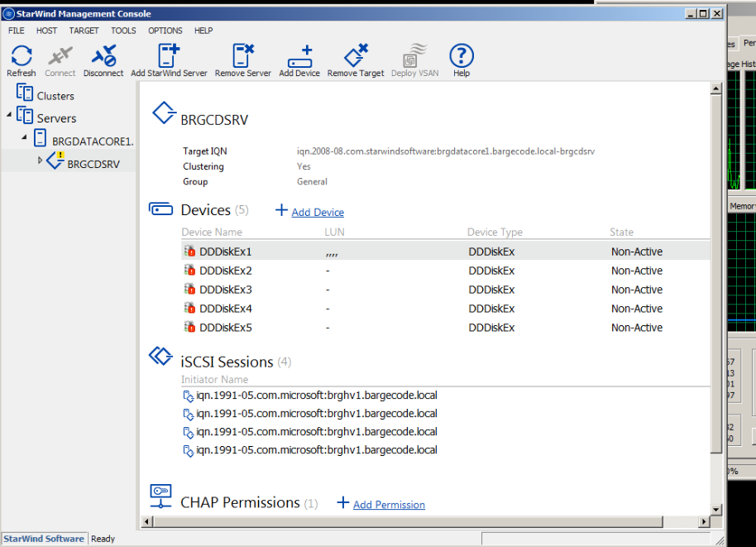This screenshot has width=756, height=547.
Task: Select the BRGCDSRV target label in tree
Action: (x=93, y=164)
